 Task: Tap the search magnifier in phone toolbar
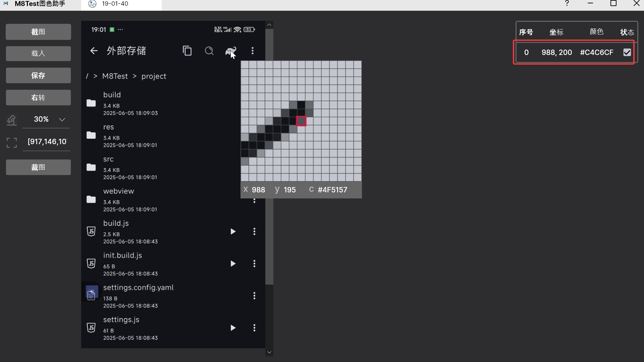click(x=209, y=51)
